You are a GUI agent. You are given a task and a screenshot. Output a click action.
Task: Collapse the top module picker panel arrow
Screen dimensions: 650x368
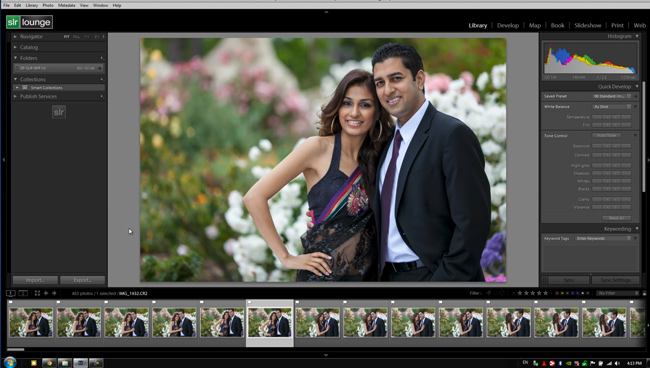pos(326,12)
